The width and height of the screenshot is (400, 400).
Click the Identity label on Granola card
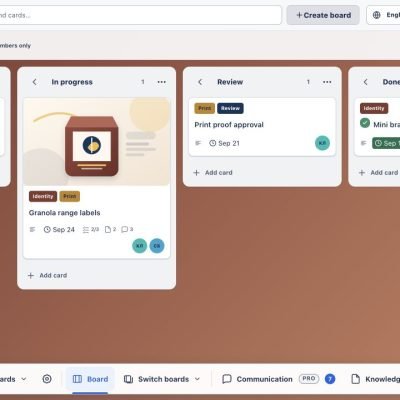43,196
